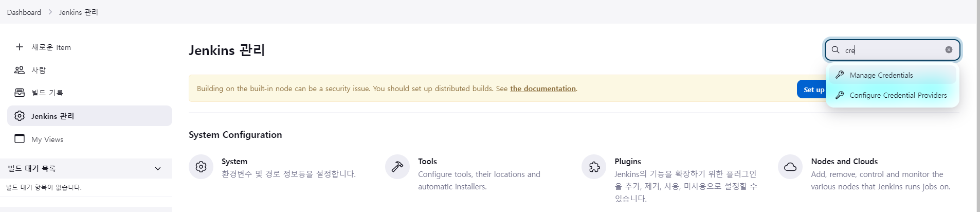
Task: Click the System gear icon
Action: pyautogui.click(x=201, y=167)
